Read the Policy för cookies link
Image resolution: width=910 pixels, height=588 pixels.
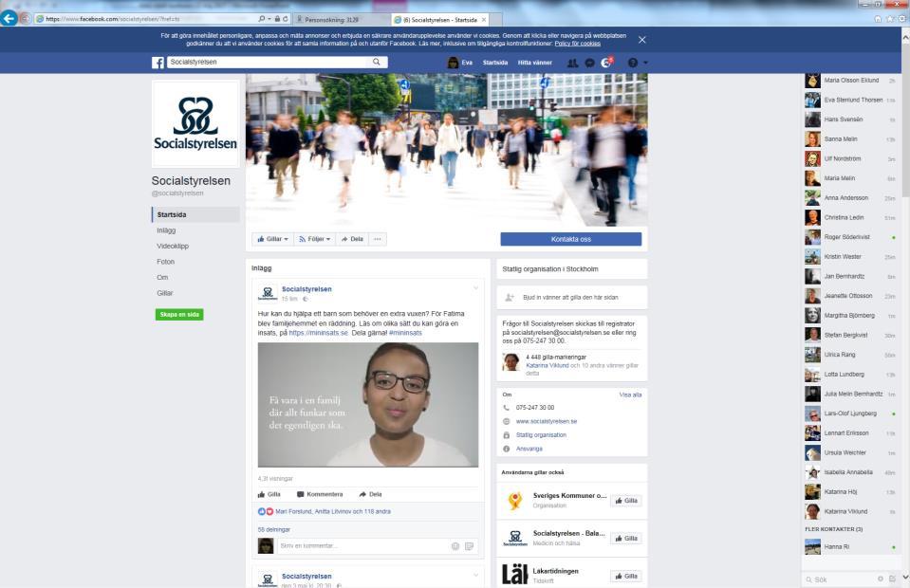(578, 44)
